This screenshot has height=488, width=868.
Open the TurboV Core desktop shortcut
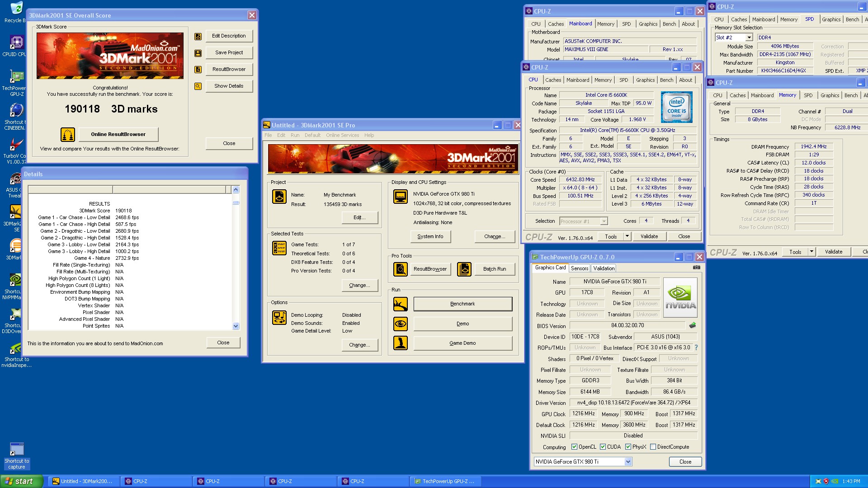[16, 150]
